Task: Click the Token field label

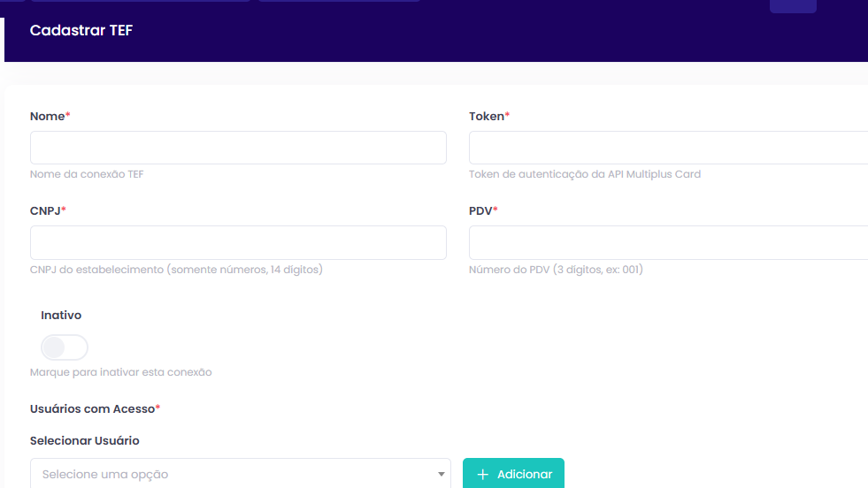Action: (487, 117)
